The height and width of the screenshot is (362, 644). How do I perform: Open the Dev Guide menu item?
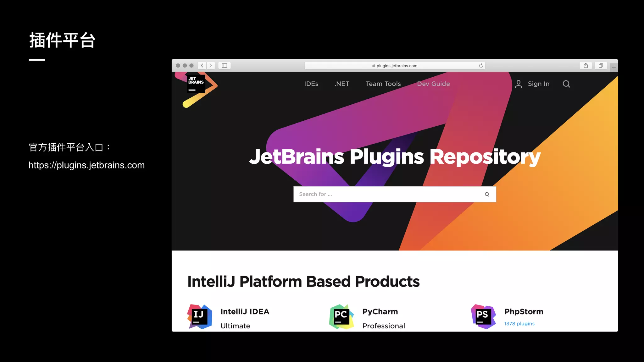[x=433, y=84]
